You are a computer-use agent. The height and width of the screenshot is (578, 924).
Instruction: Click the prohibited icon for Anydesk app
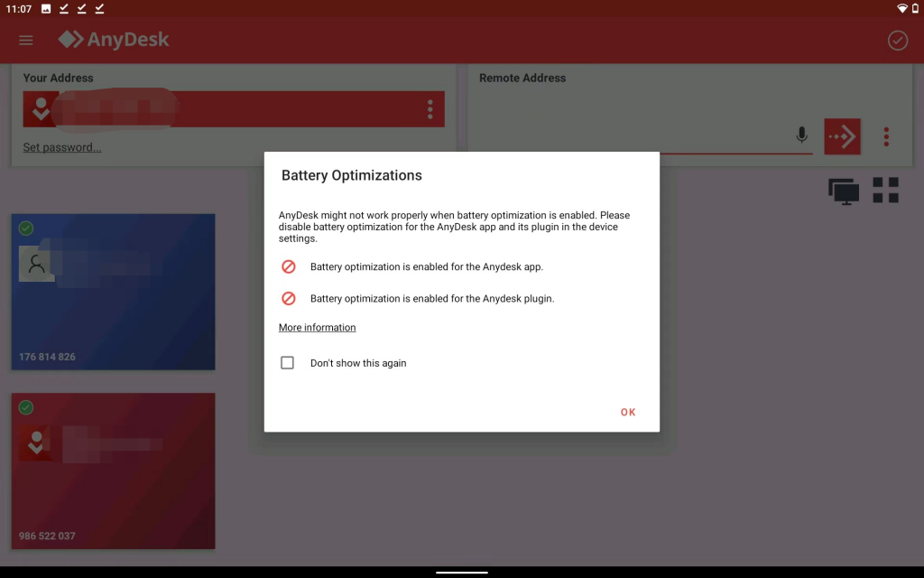(x=288, y=266)
